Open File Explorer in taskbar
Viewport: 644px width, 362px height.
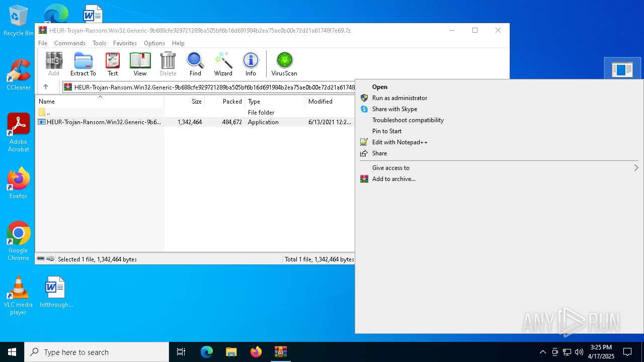click(x=231, y=352)
